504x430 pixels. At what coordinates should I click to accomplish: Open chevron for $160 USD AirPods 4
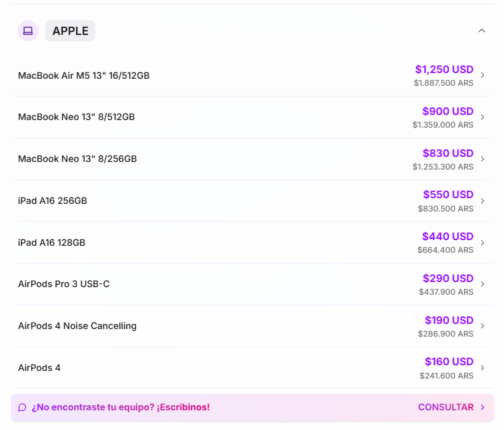tap(482, 368)
